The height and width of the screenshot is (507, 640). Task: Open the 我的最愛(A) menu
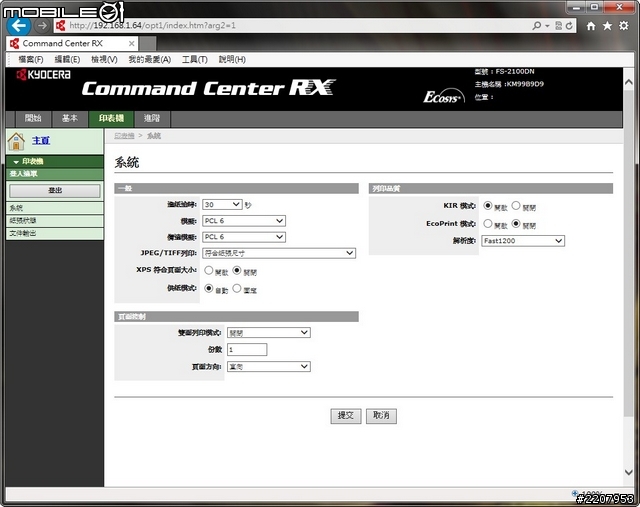click(x=150, y=60)
